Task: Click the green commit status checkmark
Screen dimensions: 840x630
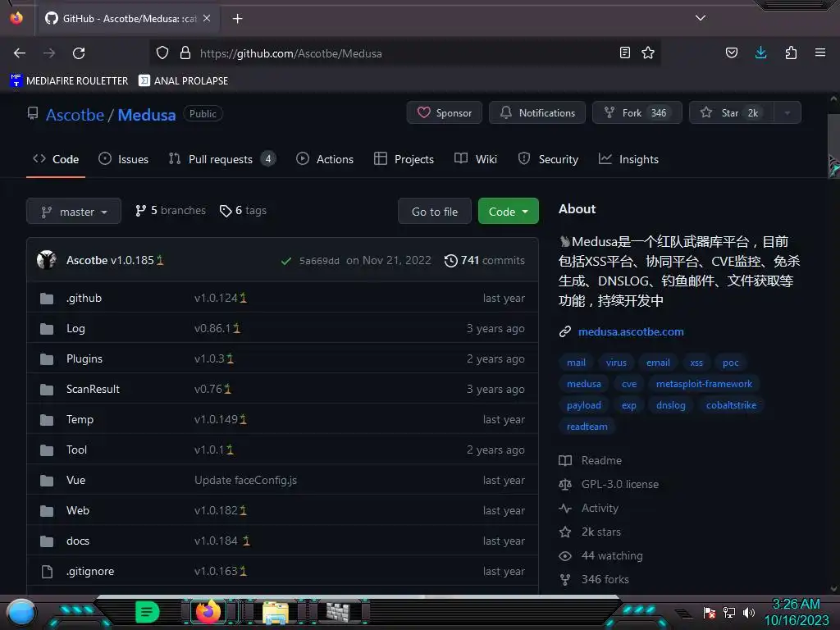Action: (x=286, y=261)
